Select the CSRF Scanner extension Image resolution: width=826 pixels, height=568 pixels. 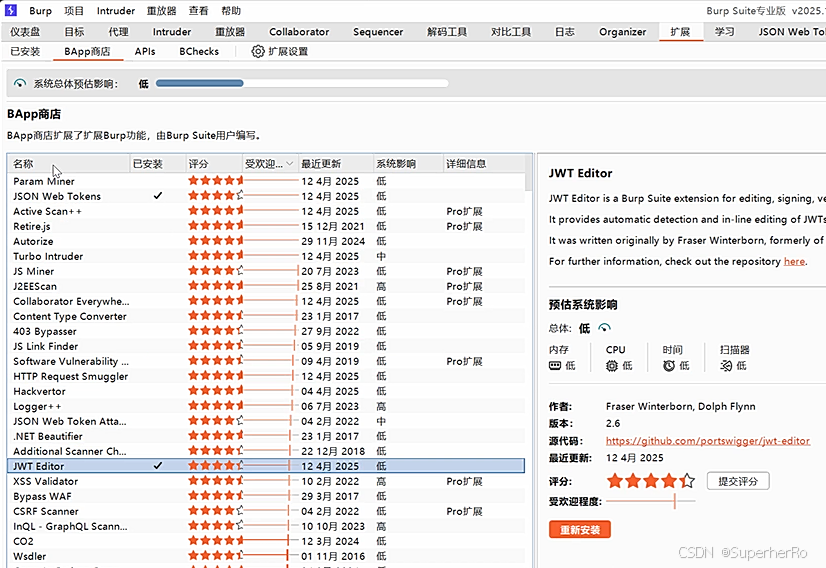pos(266,511)
